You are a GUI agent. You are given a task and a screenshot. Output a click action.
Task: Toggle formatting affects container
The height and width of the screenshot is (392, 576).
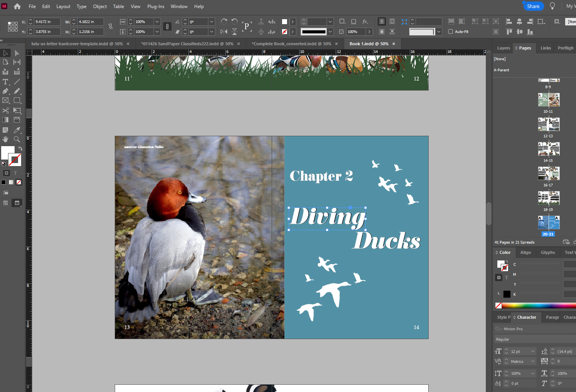(7, 173)
